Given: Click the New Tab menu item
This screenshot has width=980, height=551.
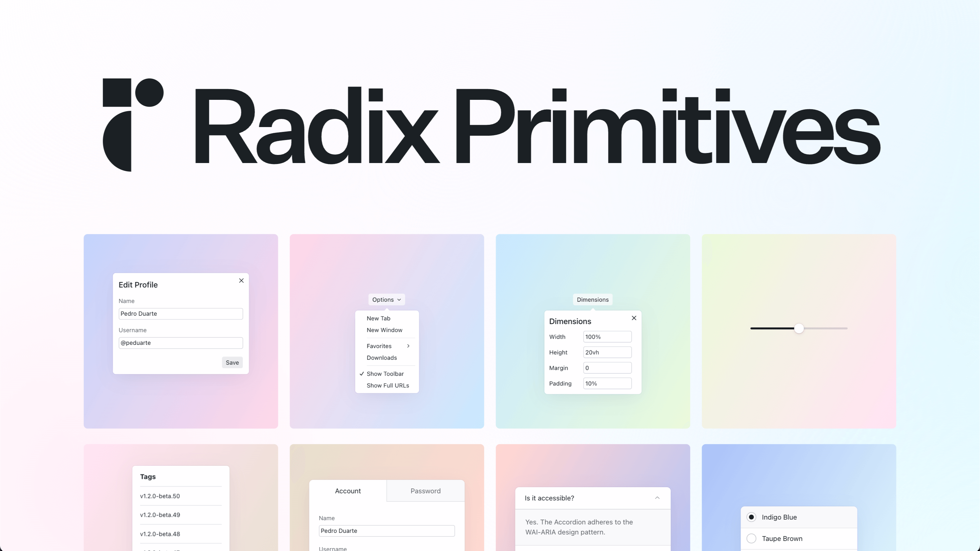Looking at the screenshot, I should pos(378,318).
